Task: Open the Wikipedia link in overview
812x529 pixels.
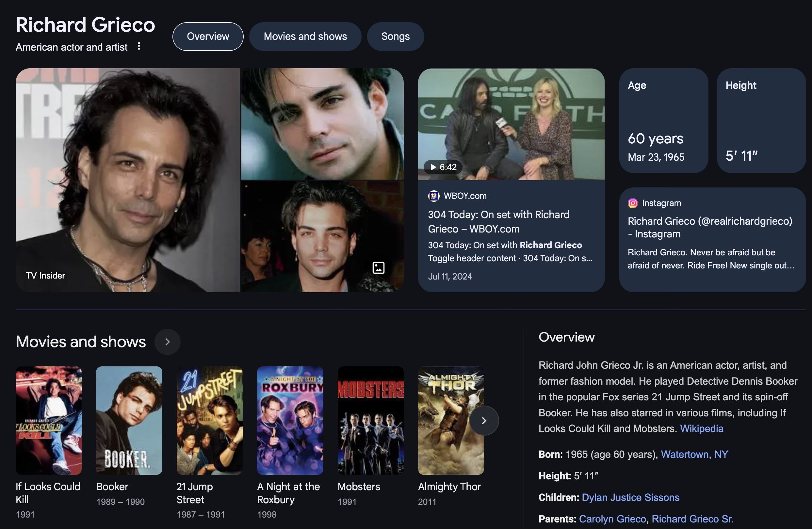Action: point(702,429)
